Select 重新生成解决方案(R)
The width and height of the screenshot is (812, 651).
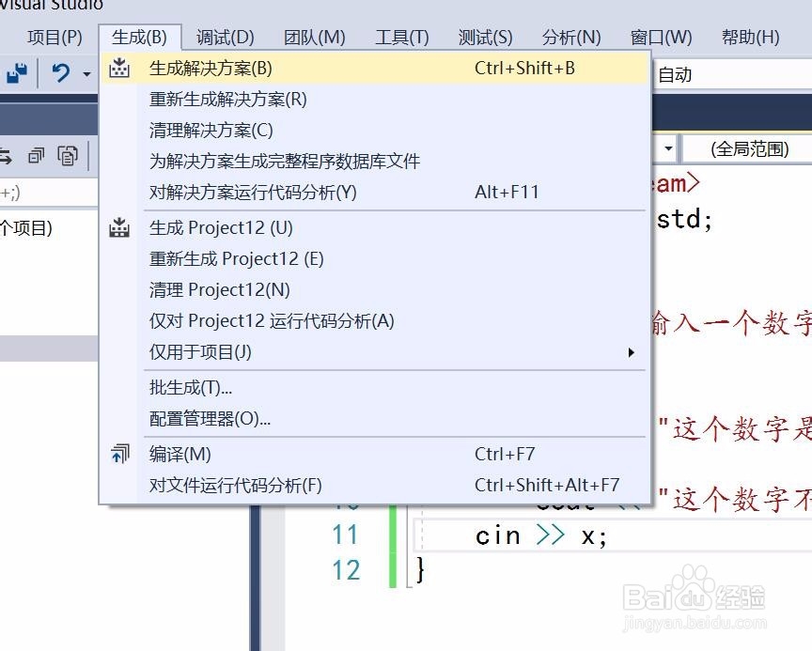click(x=375, y=99)
